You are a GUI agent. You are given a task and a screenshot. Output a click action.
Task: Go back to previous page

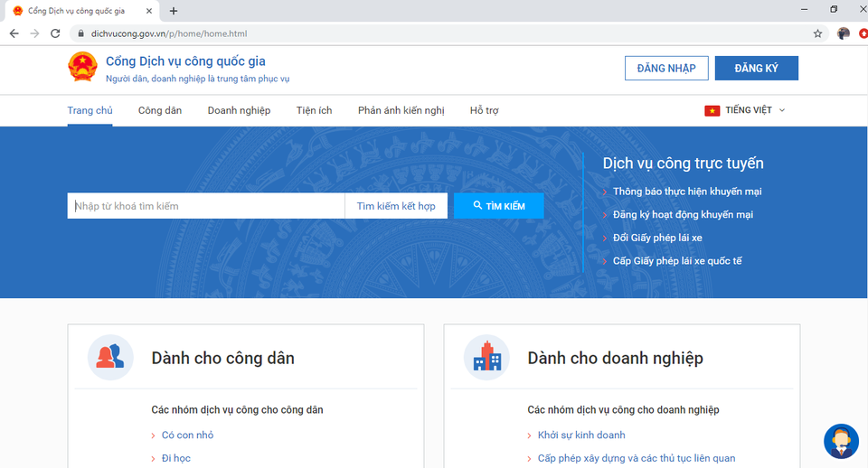14,33
